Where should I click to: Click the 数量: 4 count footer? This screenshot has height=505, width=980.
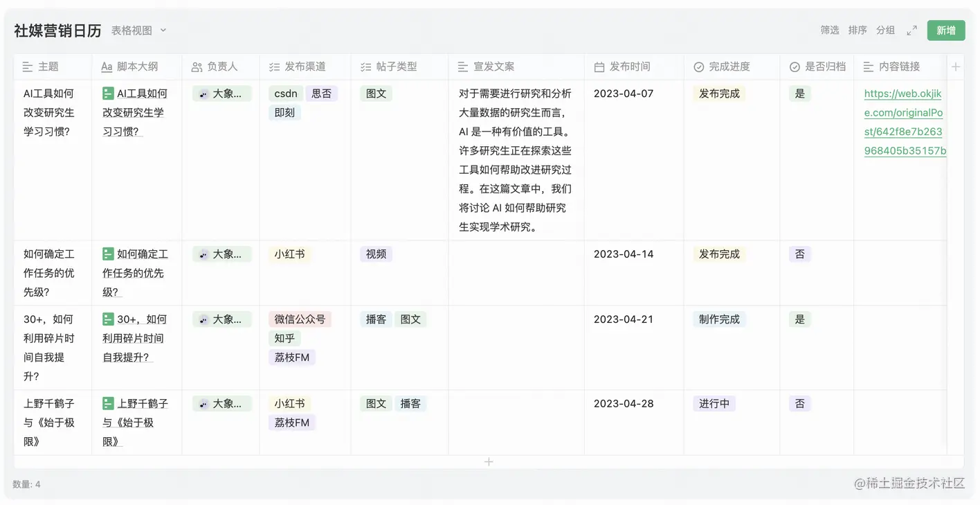coord(26,484)
